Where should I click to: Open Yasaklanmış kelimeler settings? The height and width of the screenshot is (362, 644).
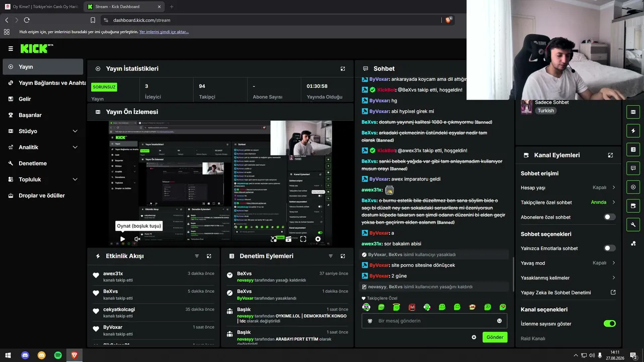pos(568,278)
